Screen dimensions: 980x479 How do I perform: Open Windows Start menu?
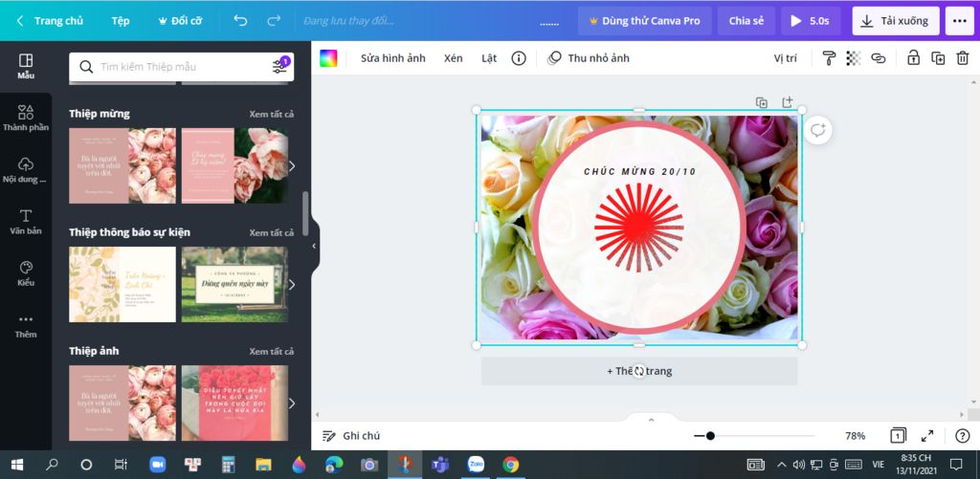(17, 465)
